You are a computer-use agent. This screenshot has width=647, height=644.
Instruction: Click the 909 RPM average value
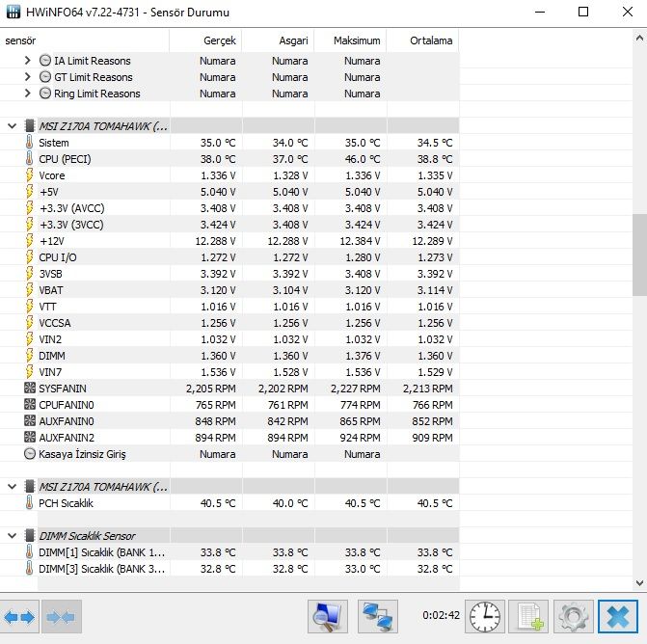(x=432, y=438)
